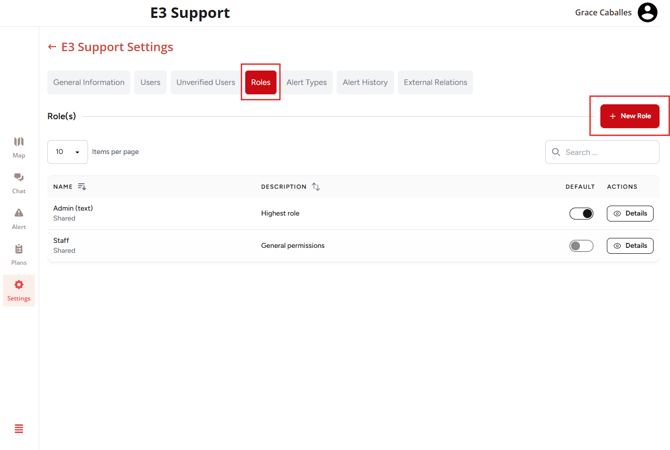Enable default toggle for Staff role
670x450 pixels.
581,245
